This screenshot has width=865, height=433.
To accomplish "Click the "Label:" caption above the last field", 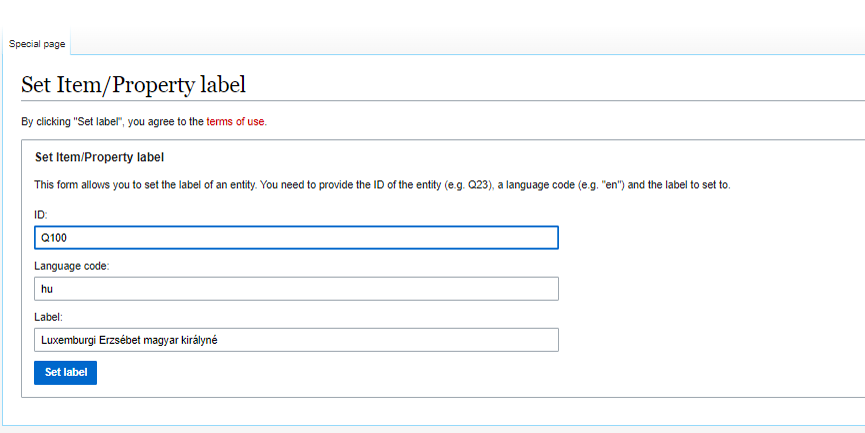I will (x=48, y=317).
